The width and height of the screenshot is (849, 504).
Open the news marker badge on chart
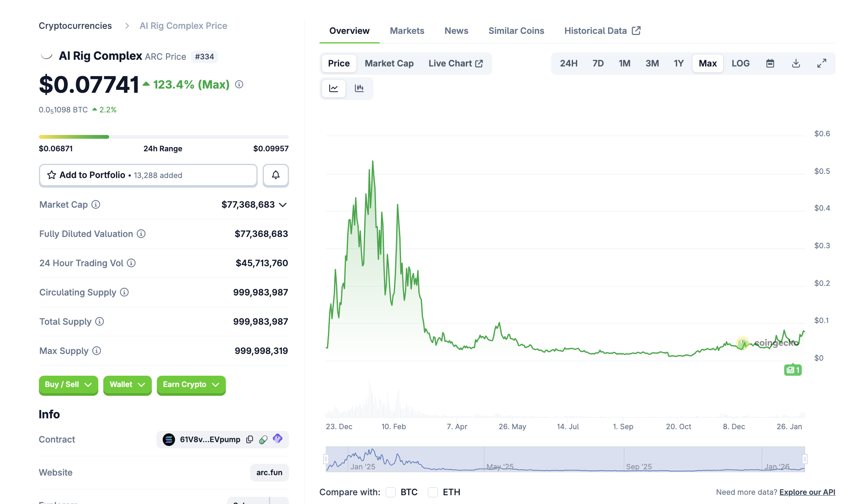793,370
